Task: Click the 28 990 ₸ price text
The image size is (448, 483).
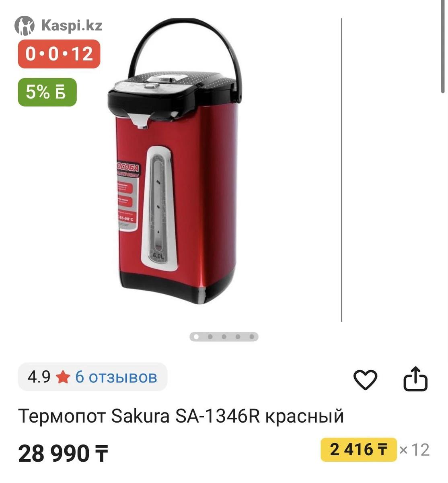Action: coord(63,453)
